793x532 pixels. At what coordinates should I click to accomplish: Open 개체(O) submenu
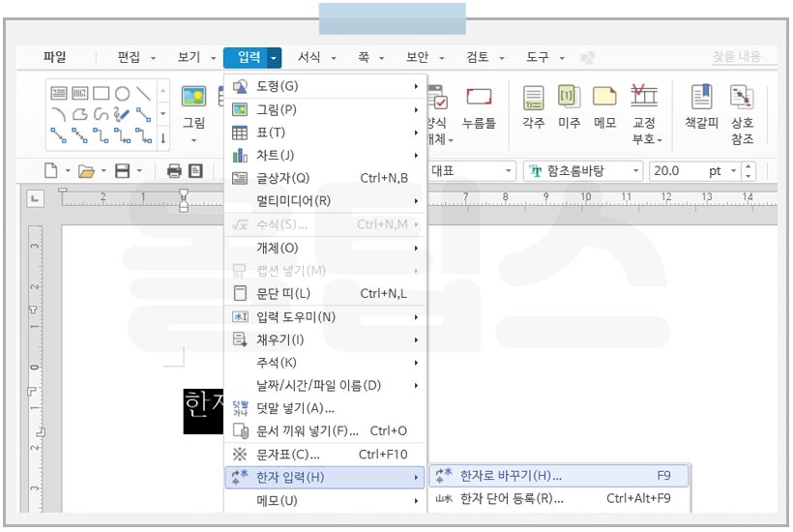[325, 248]
